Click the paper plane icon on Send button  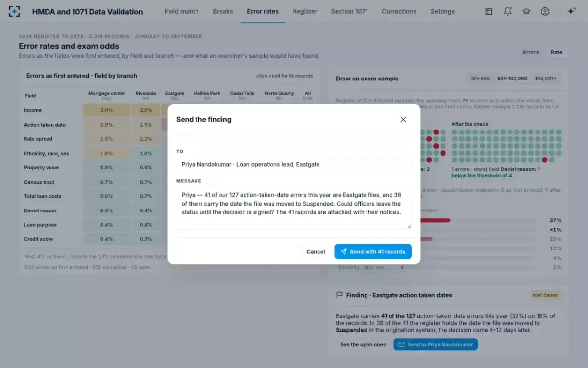(343, 252)
